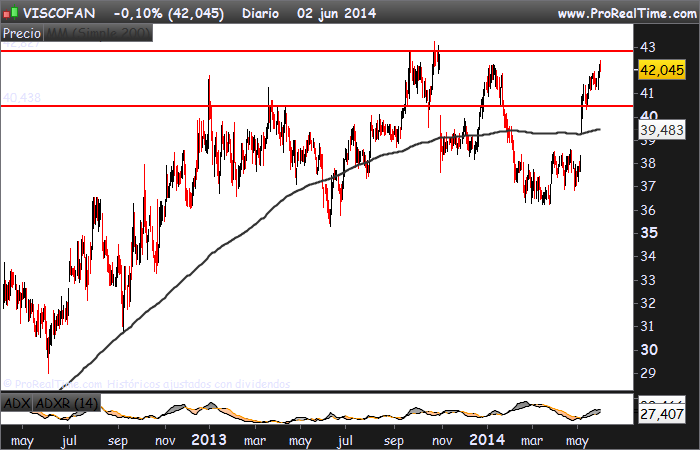Click the 02 jun 2014 date
Screen dimensions: 700x450
point(337,13)
